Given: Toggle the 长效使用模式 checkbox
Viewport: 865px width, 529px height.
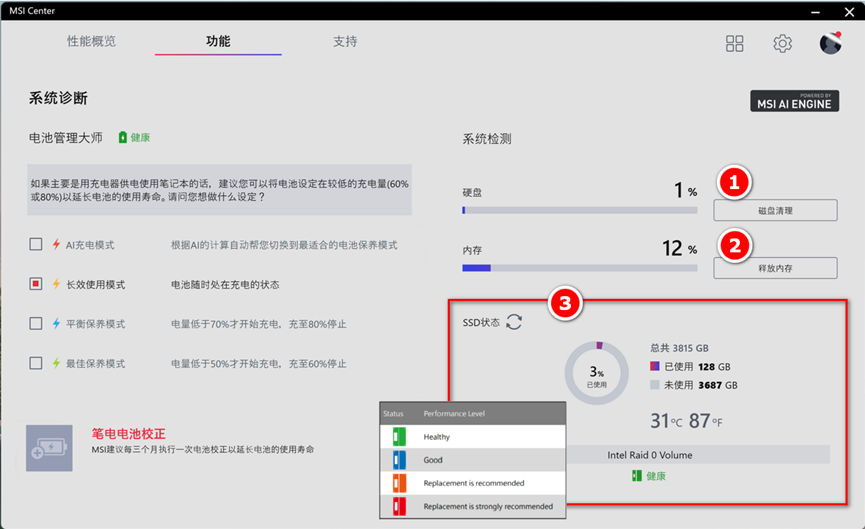Looking at the screenshot, I should [x=36, y=285].
